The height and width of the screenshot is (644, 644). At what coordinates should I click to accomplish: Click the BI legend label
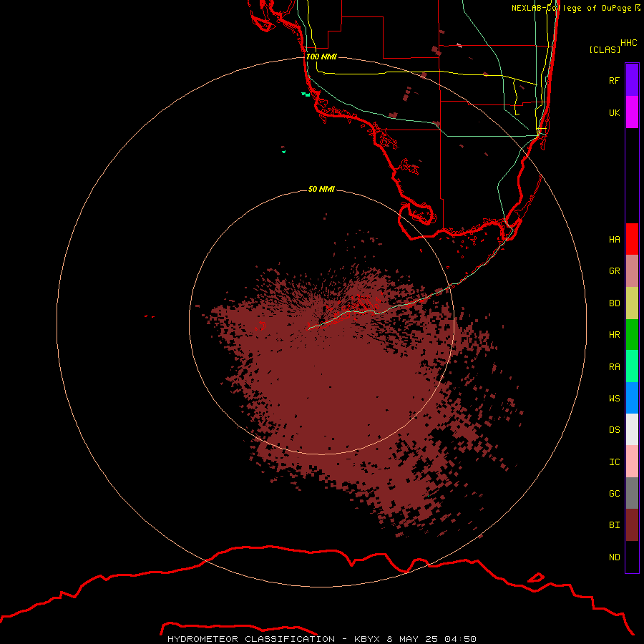[x=614, y=525]
